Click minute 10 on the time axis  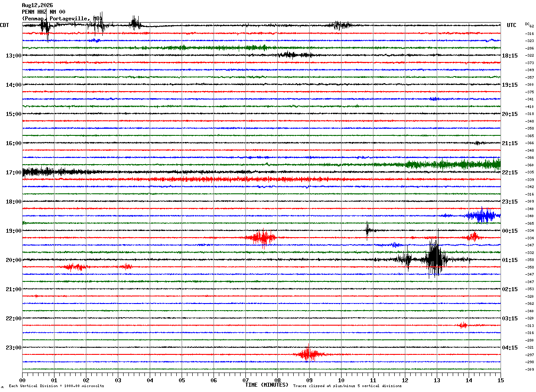[x=341, y=380]
